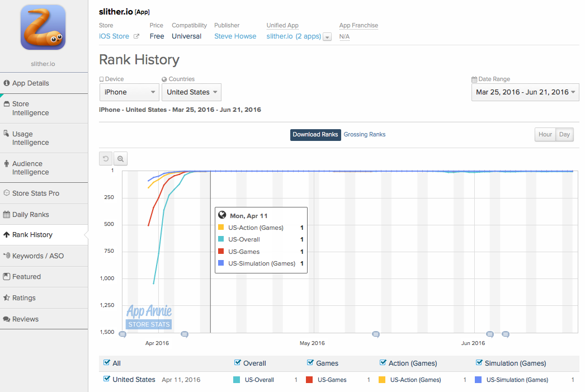Uncheck the United States row checkbox
The height and width of the screenshot is (392, 585).
(x=107, y=379)
